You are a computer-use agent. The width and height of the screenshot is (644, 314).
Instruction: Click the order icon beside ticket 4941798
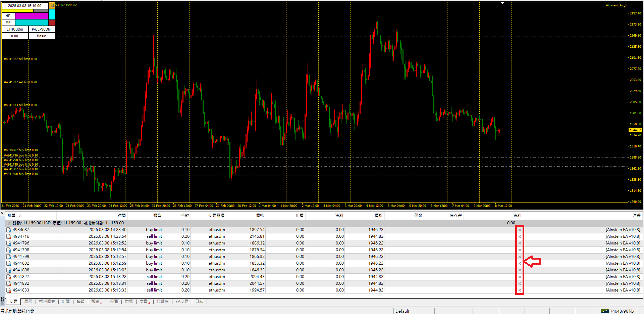coord(9,250)
